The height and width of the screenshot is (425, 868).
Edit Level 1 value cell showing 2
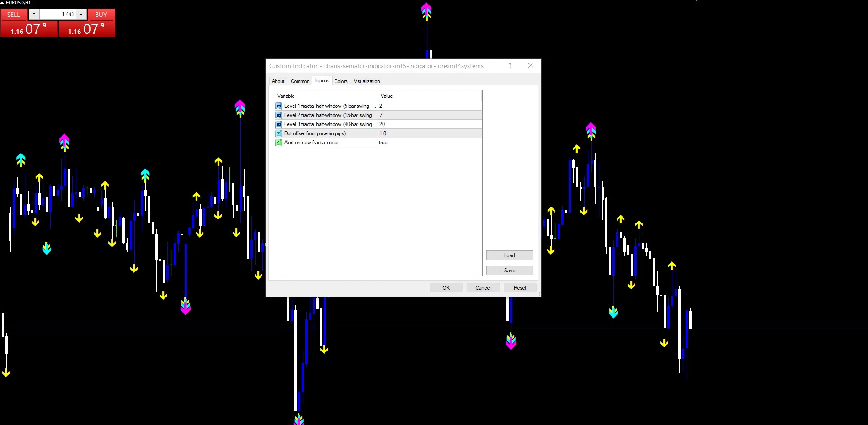click(430, 106)
